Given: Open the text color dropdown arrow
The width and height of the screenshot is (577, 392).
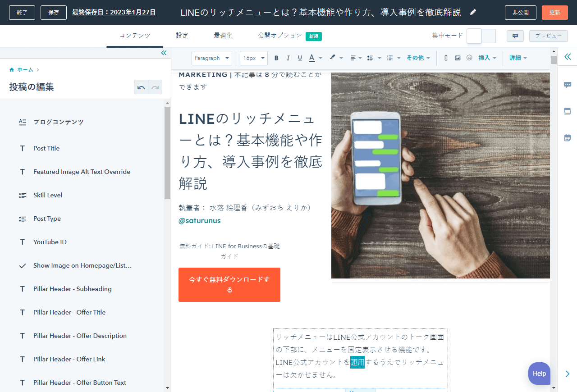Looking at the screenshot, I should coord(321,58).
